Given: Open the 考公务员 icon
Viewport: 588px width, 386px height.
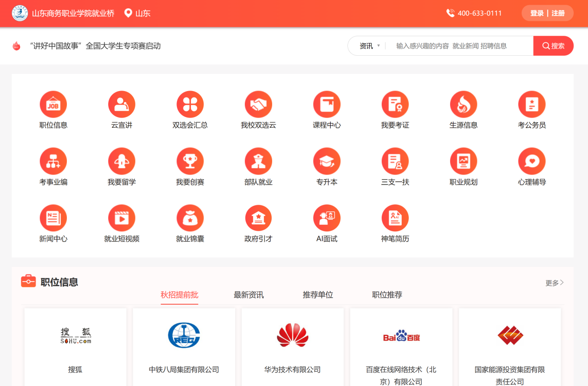Looking at the screenshot, I should point(531,105).
